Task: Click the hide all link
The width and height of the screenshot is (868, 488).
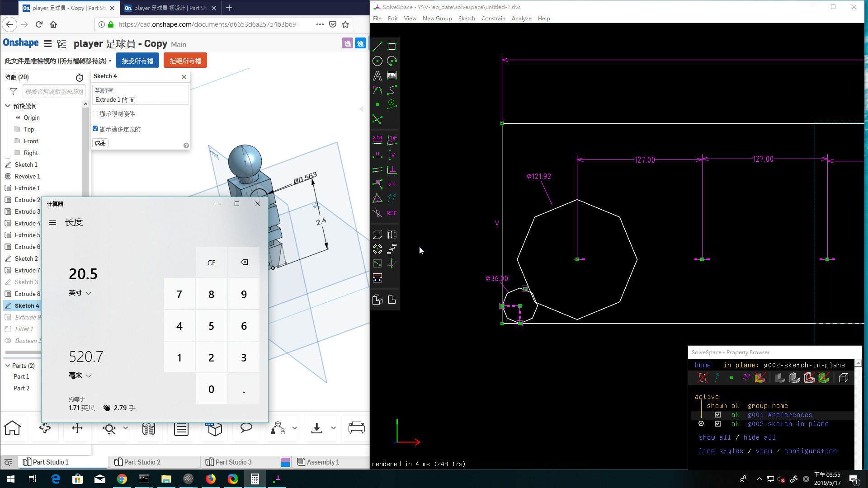Action: coord(759,437)
